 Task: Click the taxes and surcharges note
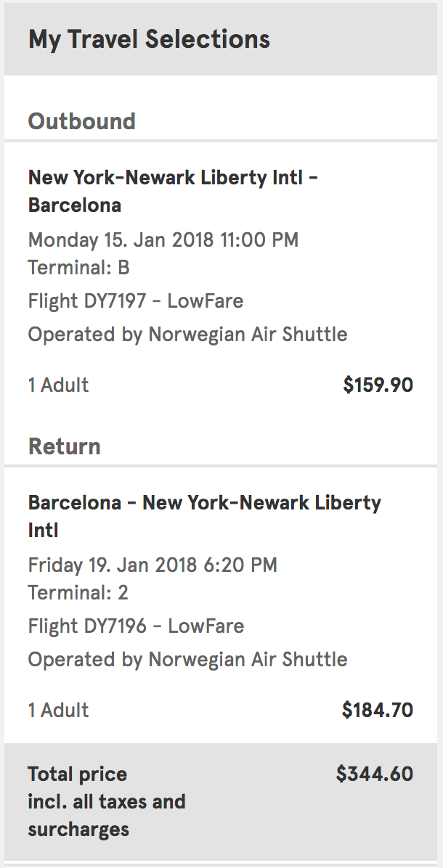click(106, 816)
